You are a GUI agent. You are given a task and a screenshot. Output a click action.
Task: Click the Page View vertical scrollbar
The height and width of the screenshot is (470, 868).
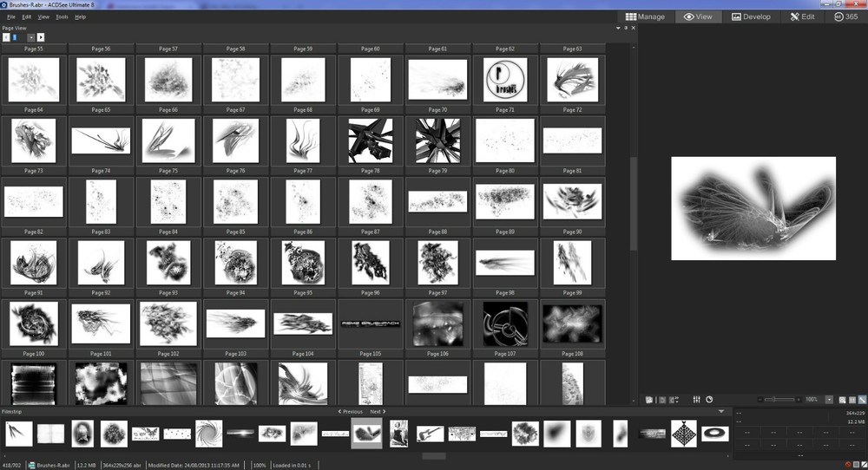click(x=634, y=205)
